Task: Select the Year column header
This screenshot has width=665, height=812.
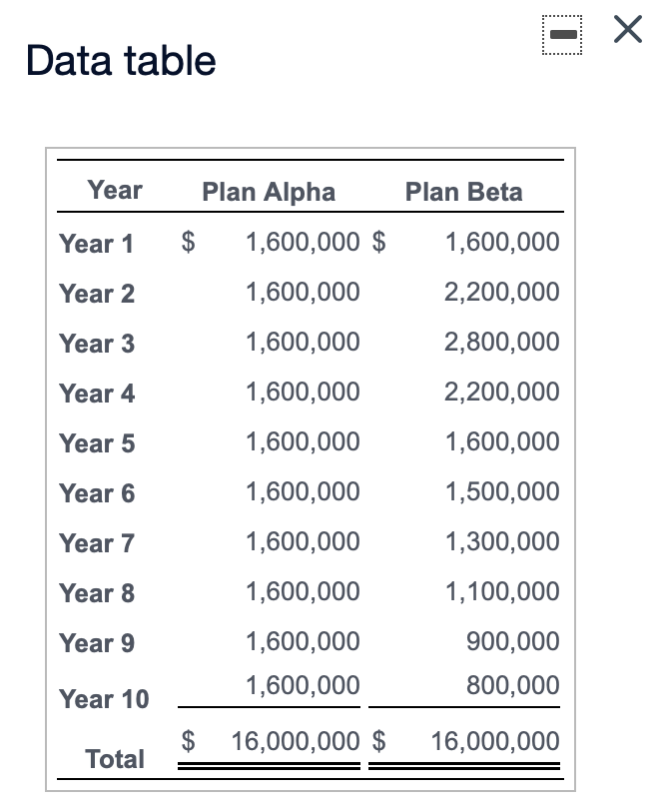Action: [x=115, y=189]
